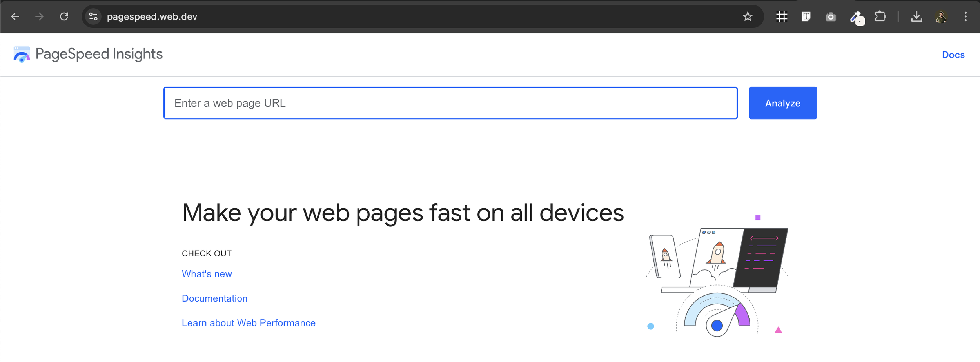The height and width of the screenshot is (362, 980).
Task: Click the T text extension icon
Action: point(806,16)
